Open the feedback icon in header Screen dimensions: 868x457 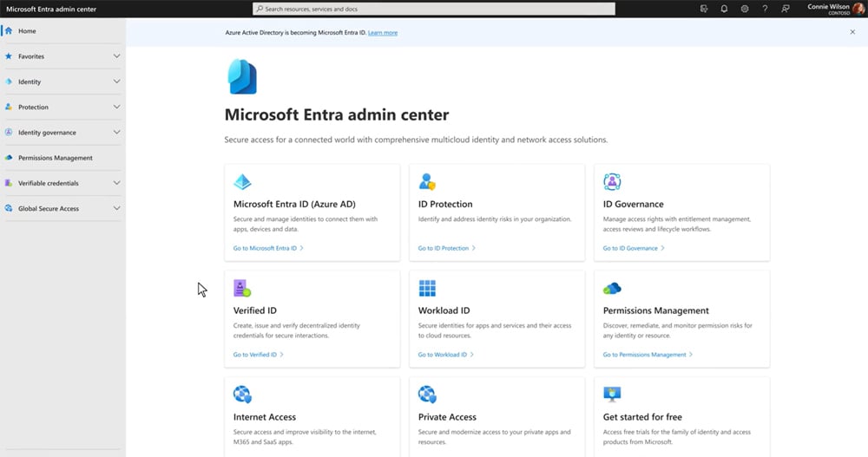click(x=786, y=9)
